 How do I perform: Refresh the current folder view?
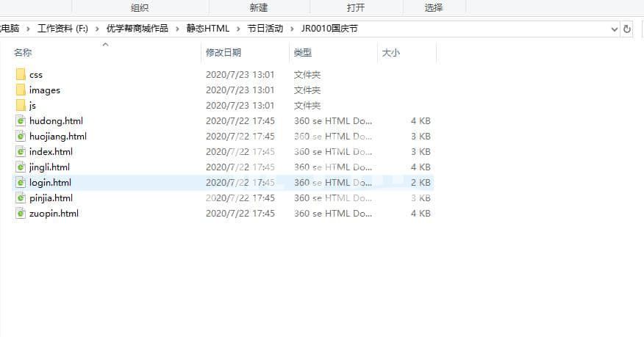coord(627,29)
